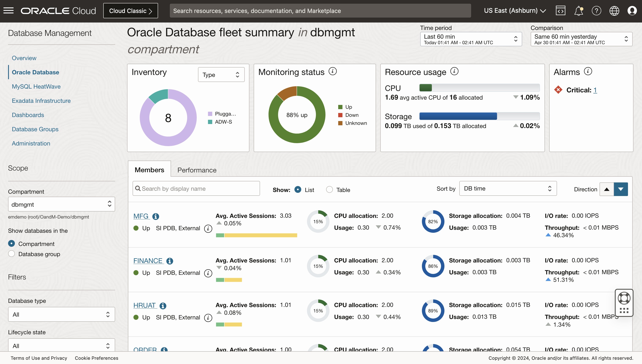Open the hamburger navigation menu
This screenshot has width=642, height=364.
[8, 11]
